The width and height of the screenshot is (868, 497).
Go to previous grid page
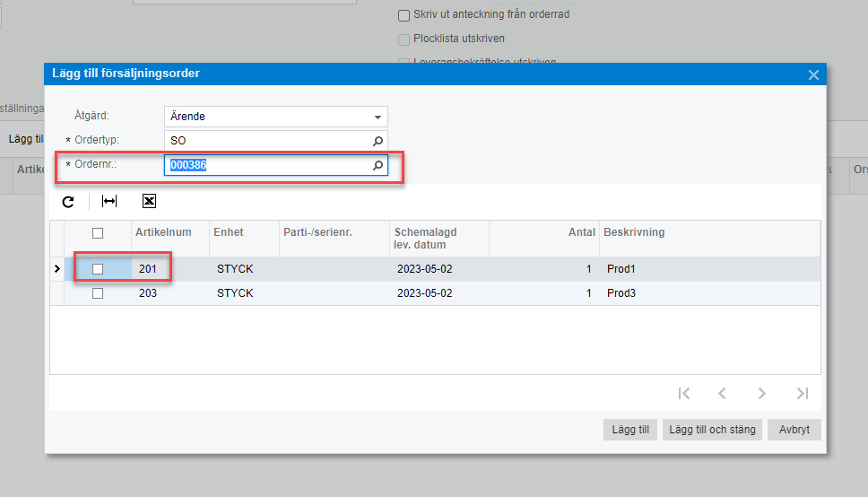point(722,394)
